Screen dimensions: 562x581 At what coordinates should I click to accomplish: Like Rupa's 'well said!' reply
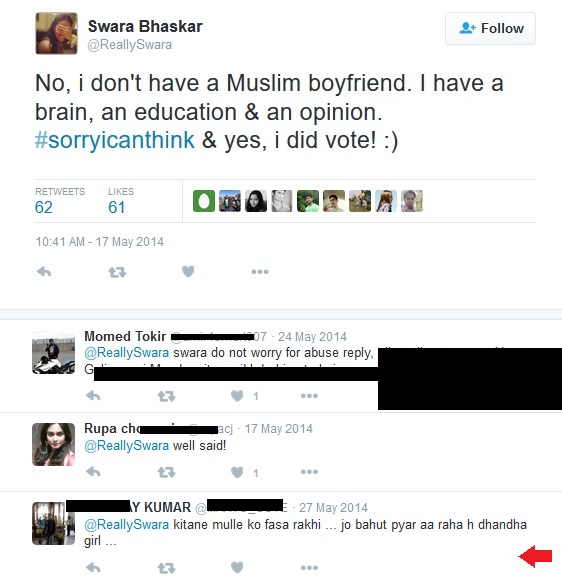(237, 472)
